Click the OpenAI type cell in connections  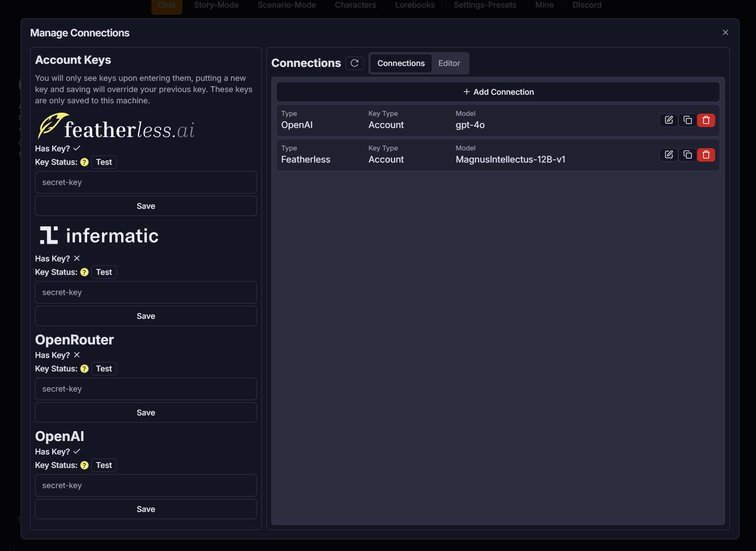click(x=296, y=125)
